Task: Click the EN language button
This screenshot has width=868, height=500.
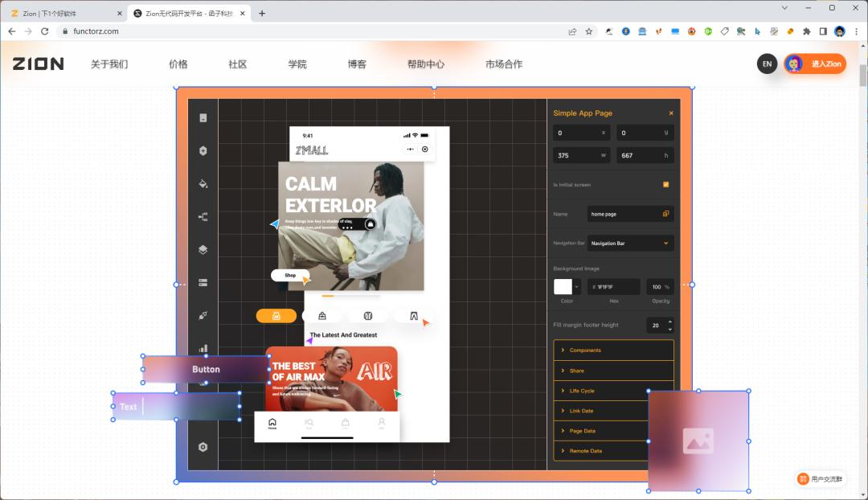Action: (767, 64)
